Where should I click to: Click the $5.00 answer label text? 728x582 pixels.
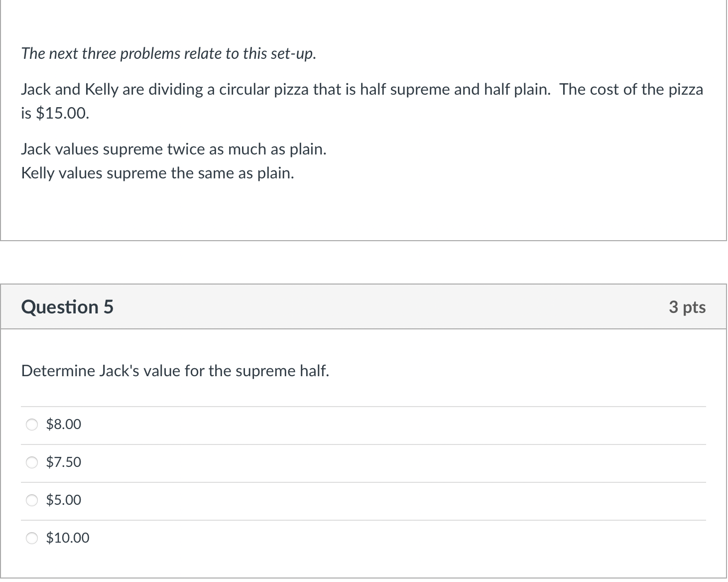[63, 500]
